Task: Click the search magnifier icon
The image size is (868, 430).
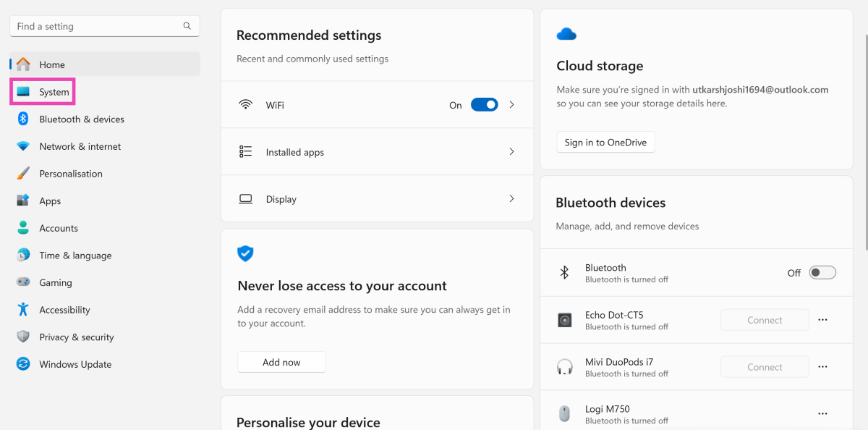Action: (x=187, y=26)
